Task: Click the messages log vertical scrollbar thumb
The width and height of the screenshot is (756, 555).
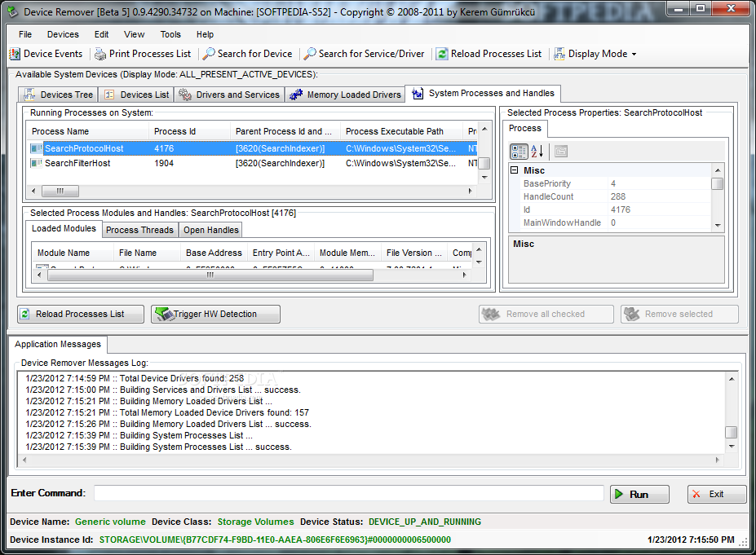Action: pos(732,432)
